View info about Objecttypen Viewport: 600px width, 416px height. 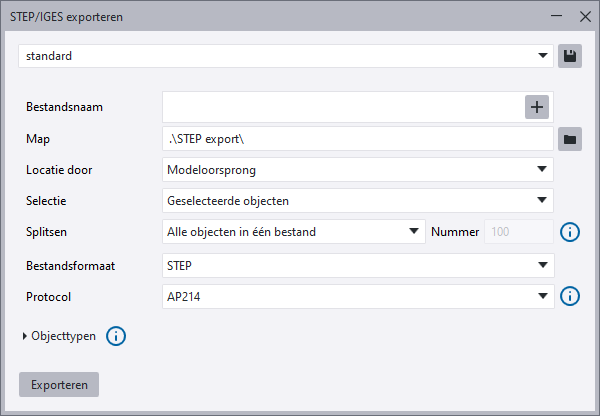(115, 336)
